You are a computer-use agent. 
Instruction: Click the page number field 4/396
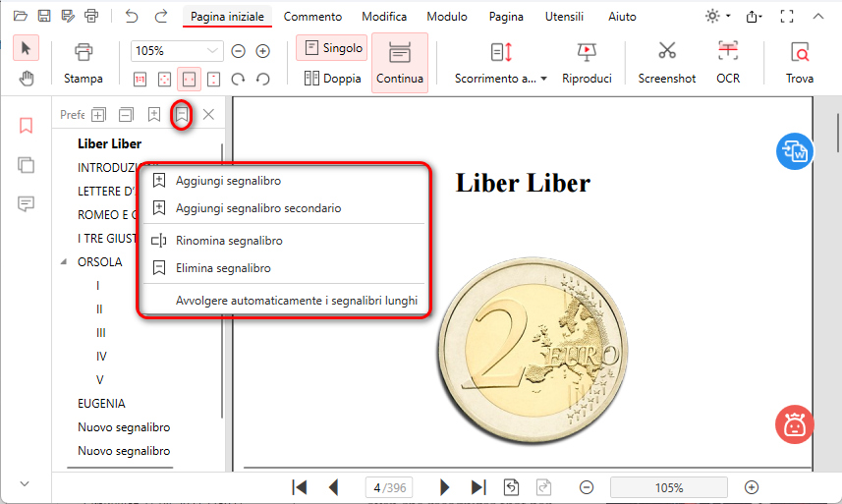click(390, 487)
